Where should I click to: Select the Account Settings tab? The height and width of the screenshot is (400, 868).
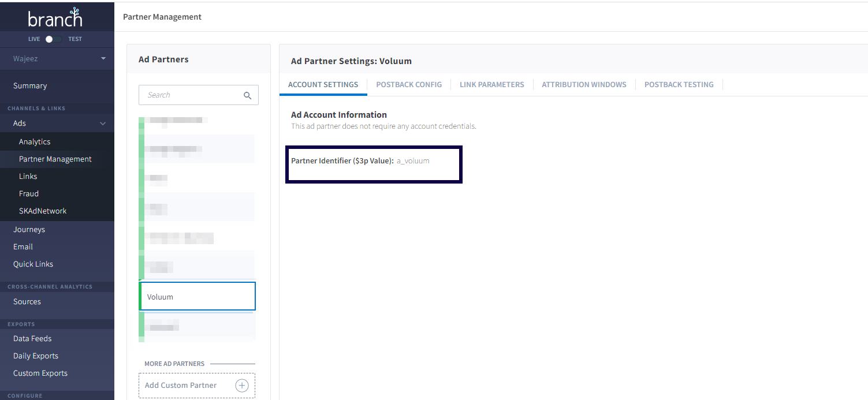[323, 84]
